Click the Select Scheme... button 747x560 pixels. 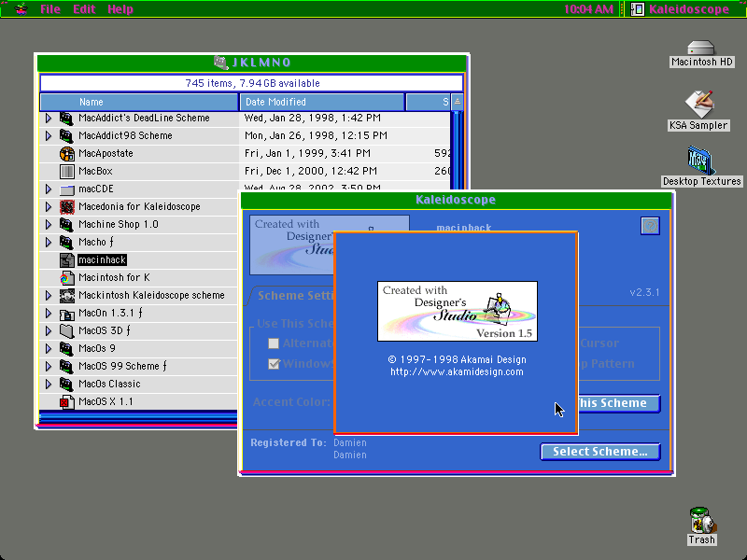click(600, 452)
